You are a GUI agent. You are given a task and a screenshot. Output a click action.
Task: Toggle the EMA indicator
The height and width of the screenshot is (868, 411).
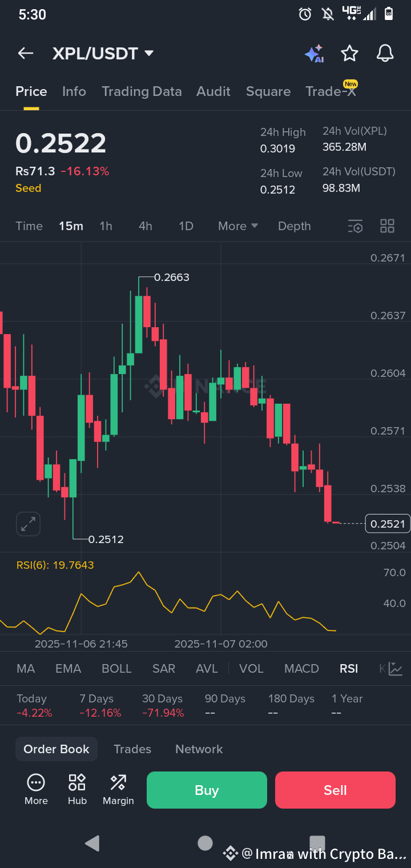pyautogui.click(x=68, y=669)
